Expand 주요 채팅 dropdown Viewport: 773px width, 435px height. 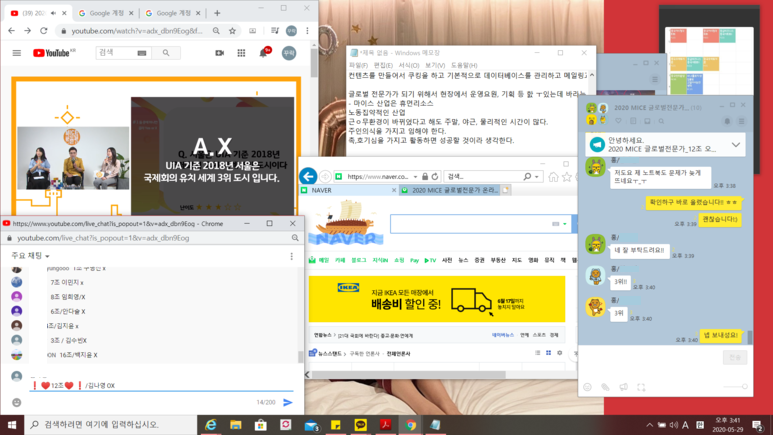pyautogui.click(x=30, y=256)
